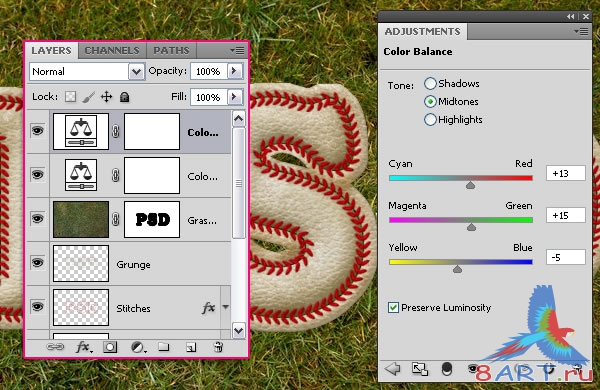Hide the Grass layer
Image resolution: width=600 pixels, height=390 pixels.
(x=38, y=219)
